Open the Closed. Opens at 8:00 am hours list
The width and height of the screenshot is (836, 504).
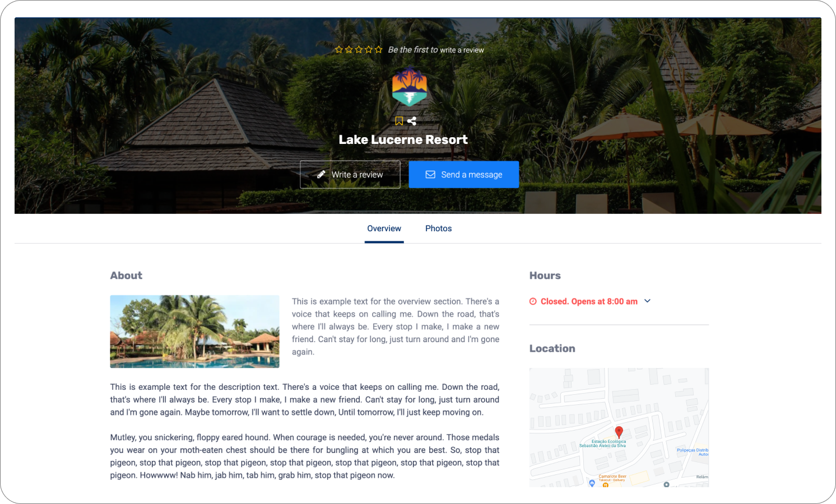click(589, 301)
